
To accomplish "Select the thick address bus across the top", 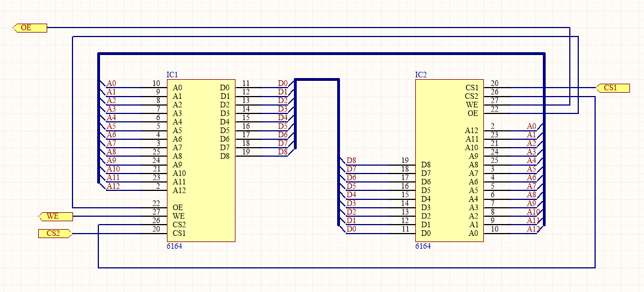I will pos(320,53).
